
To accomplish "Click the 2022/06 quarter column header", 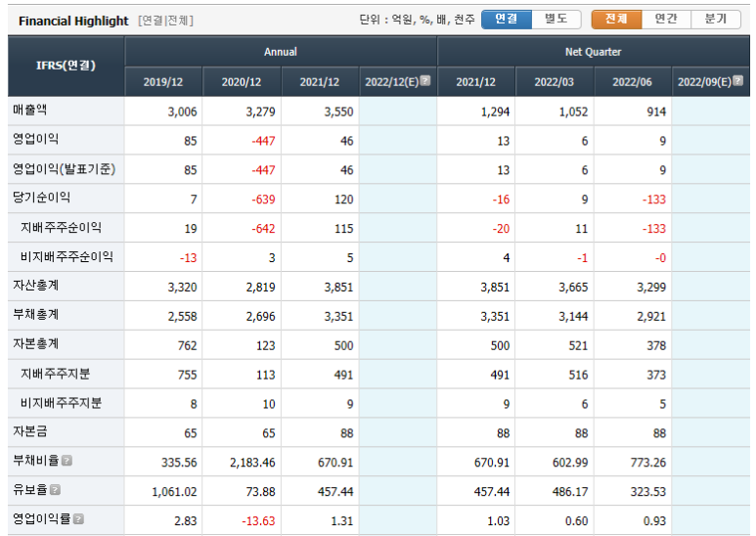I will [633, 82].
